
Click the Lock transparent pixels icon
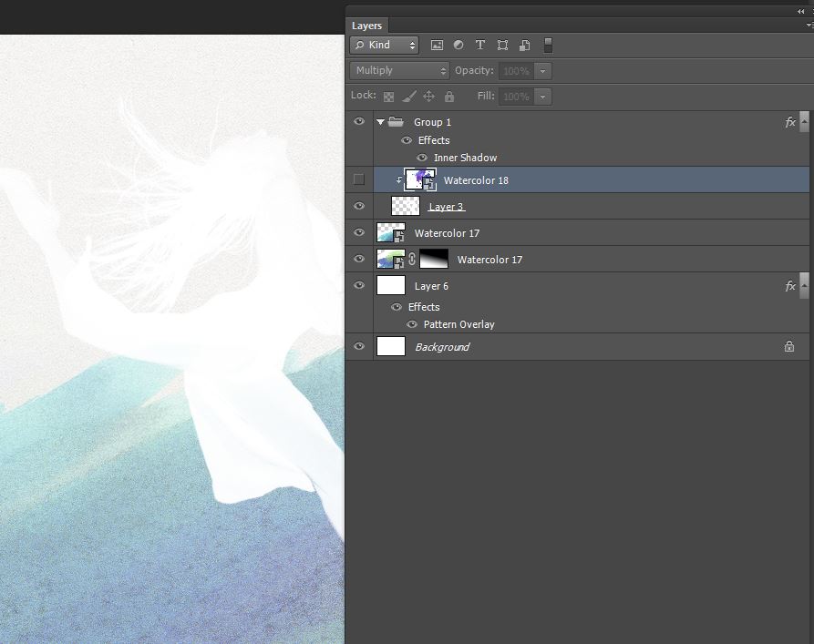coord(388,96)
